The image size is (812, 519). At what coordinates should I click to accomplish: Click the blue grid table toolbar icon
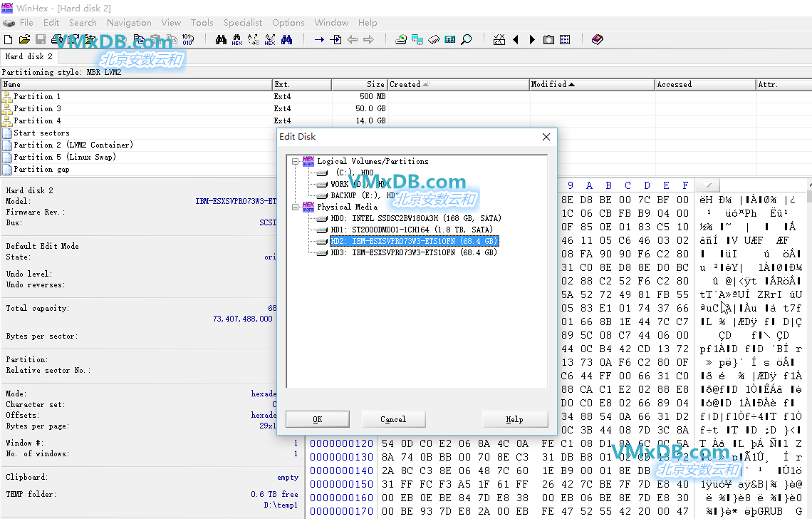[565, 39]
